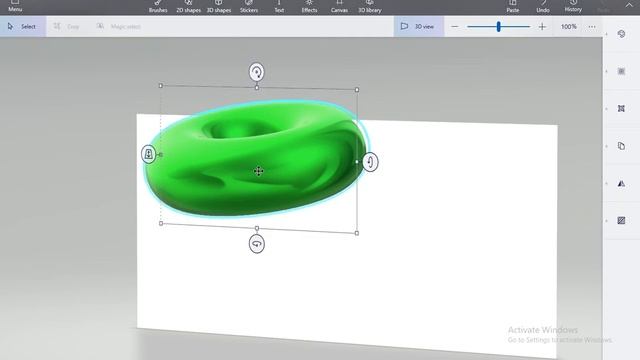Screen dimensions: 640x360
Task: Expand sidebar section beside Flip icon
Action: (x=607, y=184)
